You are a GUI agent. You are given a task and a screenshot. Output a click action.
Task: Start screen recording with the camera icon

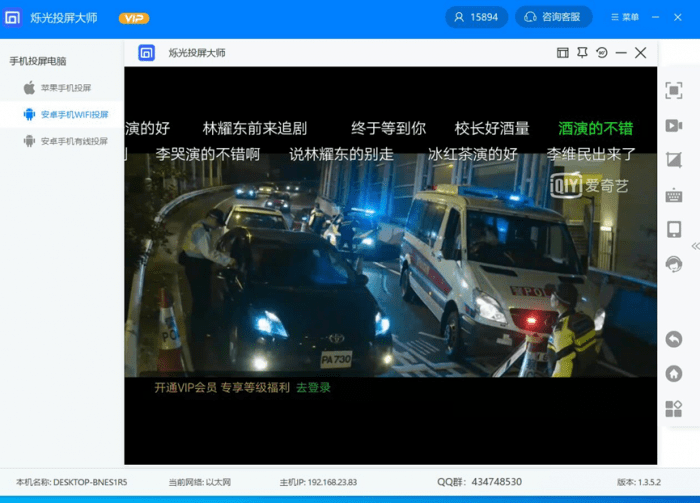[674, 125]
